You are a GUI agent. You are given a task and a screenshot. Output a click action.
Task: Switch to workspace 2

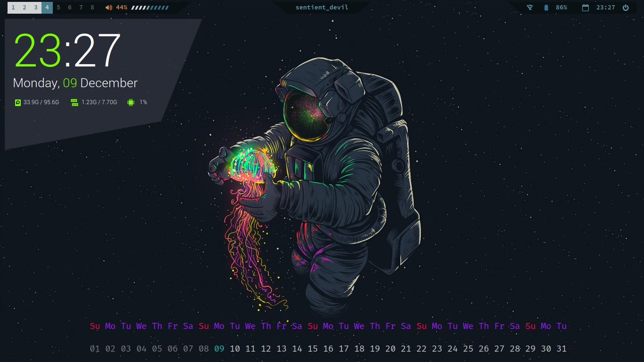click(x=25, y=8)
